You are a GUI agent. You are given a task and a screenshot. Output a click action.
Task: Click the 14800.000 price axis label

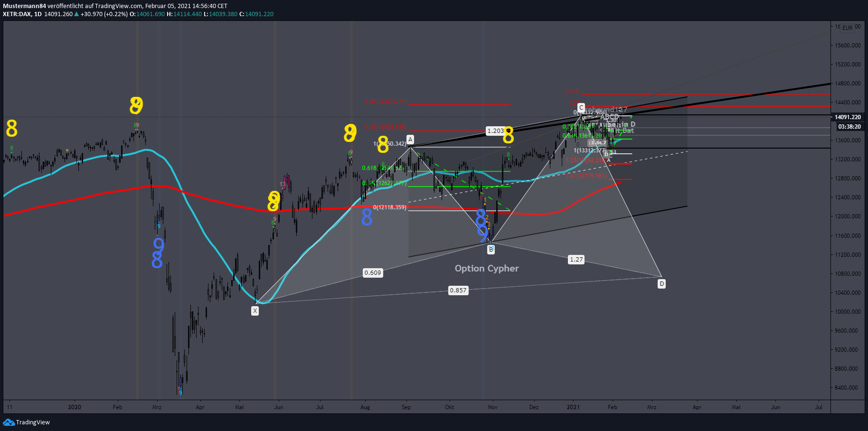coord(848,84)
